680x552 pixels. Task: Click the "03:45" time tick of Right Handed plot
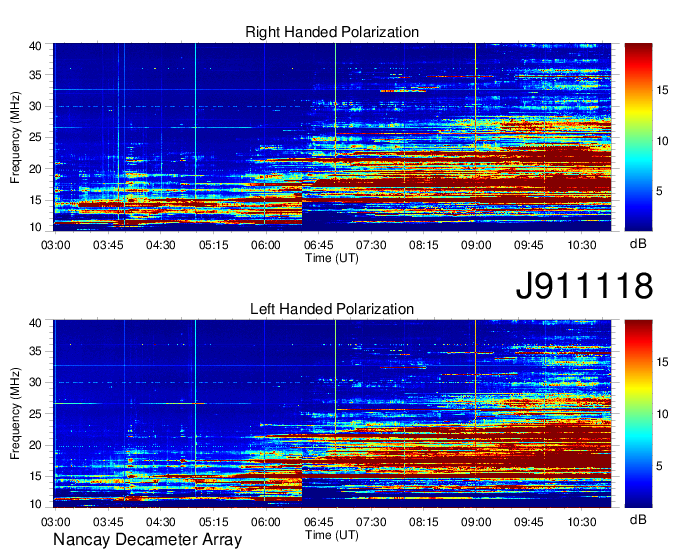tap(108, 245)
